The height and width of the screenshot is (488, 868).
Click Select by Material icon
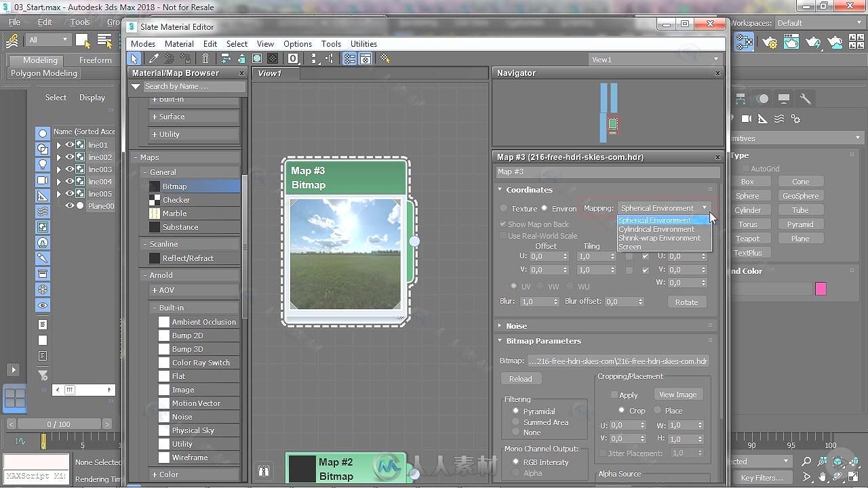(385, 59)
